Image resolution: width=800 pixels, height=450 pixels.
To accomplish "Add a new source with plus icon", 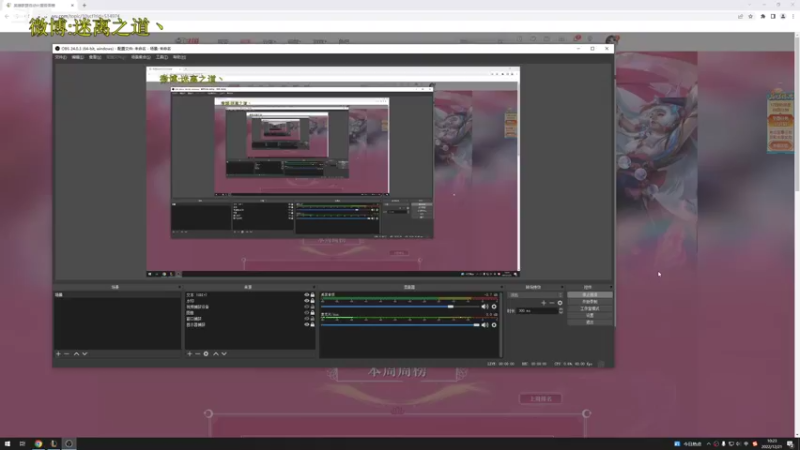I will click(189, 354).
